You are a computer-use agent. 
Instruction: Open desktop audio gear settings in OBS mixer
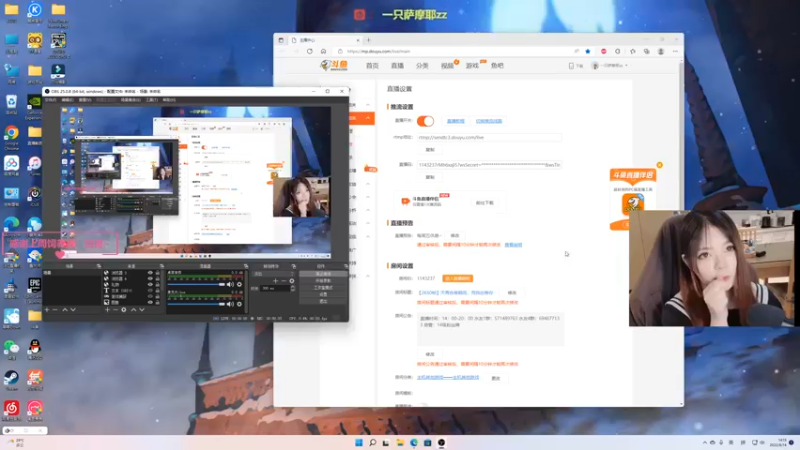[x=239, y=284]
